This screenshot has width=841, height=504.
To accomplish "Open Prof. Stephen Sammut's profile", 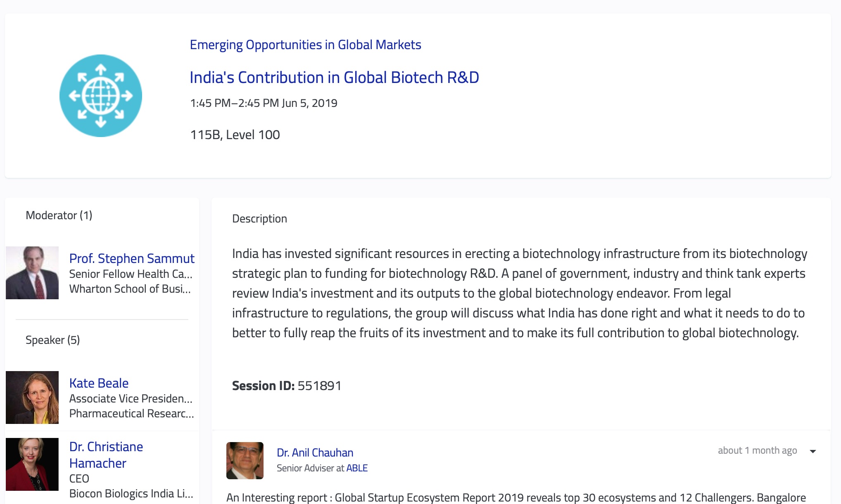I will (132, 258).
